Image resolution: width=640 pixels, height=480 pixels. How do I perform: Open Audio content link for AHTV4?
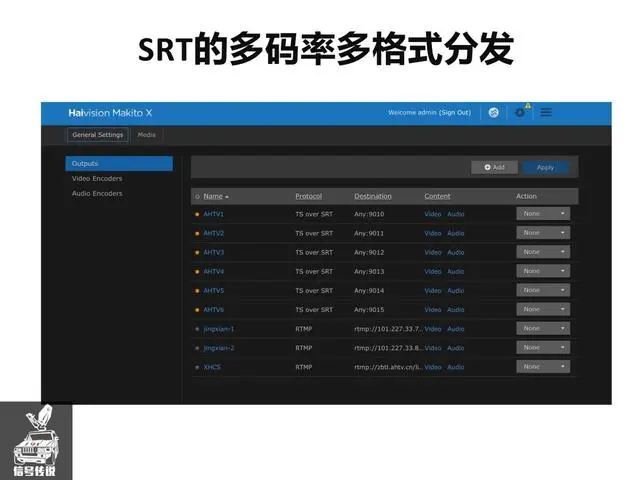(456, 271)
